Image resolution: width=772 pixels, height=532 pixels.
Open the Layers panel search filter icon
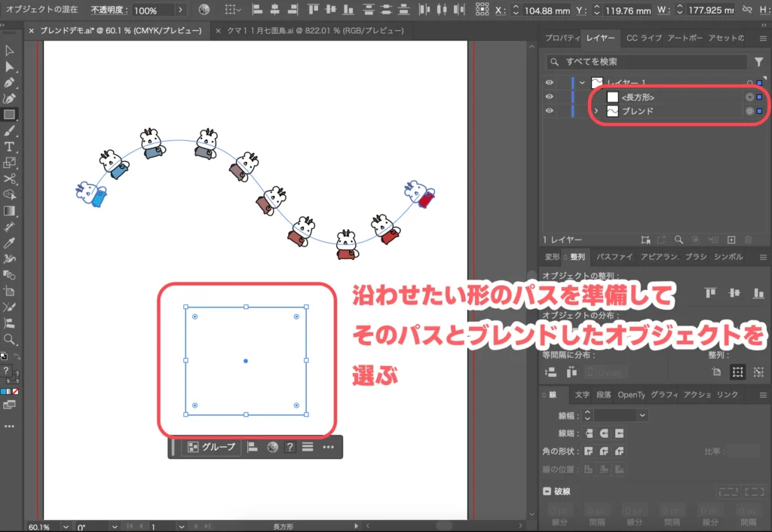point(759,61)
